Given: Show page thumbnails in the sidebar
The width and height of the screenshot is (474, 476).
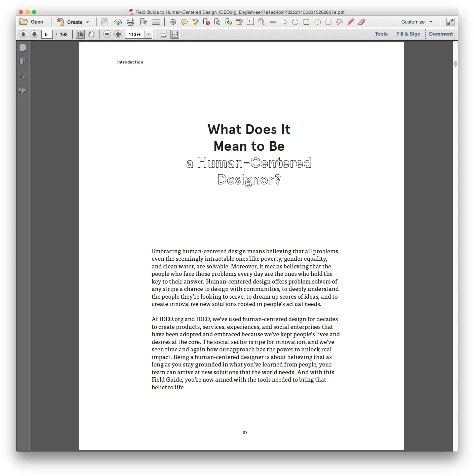Looking at the screenshot, I should click(x=23, y=48).
